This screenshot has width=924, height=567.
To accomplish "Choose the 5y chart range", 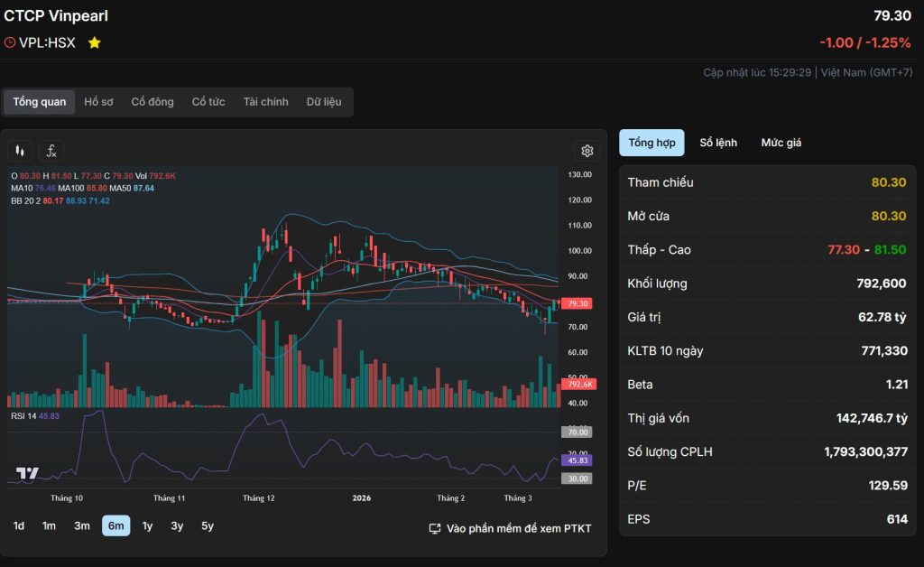I will [208, 526].
